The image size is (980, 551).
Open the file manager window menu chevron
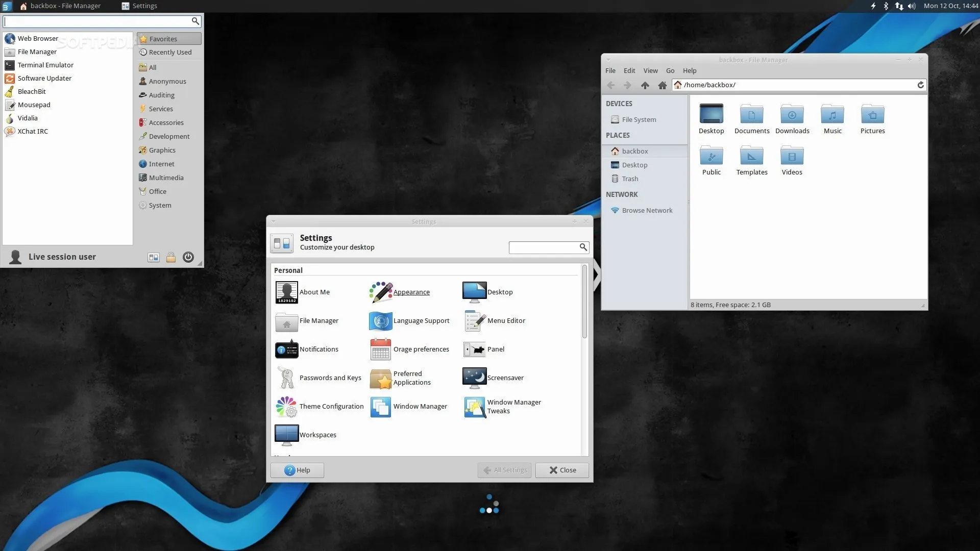tap(609, 60)
